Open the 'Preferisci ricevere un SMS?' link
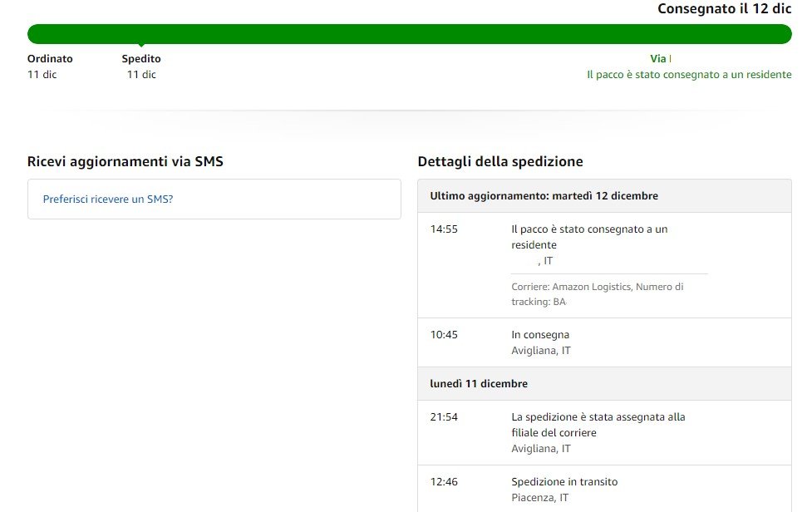The width and height of the screenshot is (812, 512). pyautogui.click(x=107, y=199)
